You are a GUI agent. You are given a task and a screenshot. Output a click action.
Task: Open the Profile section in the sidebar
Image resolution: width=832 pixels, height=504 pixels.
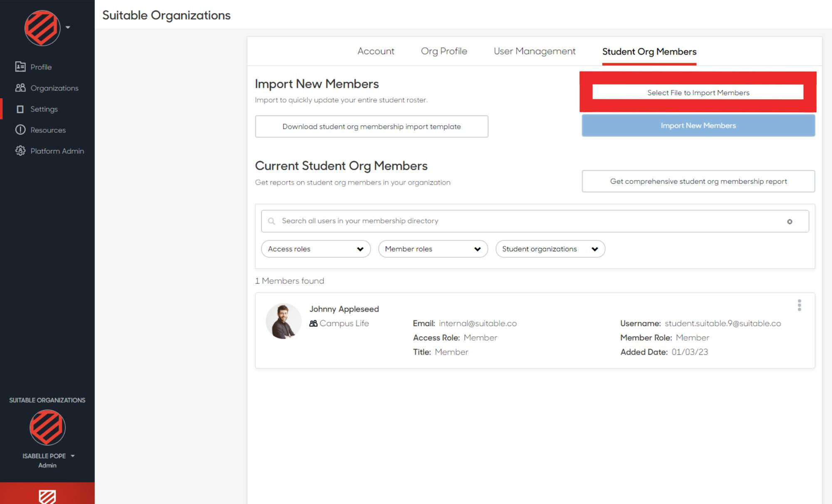point(40,67)
